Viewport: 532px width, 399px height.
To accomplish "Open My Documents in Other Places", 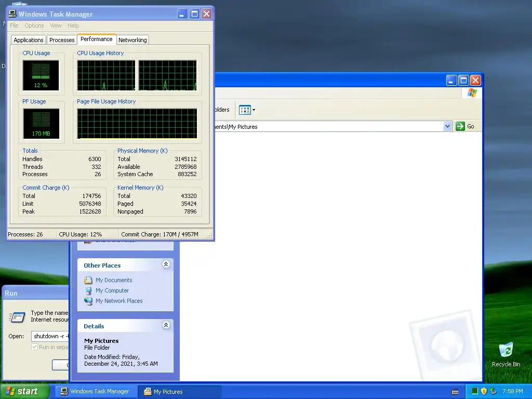I will tap(114, 280).
